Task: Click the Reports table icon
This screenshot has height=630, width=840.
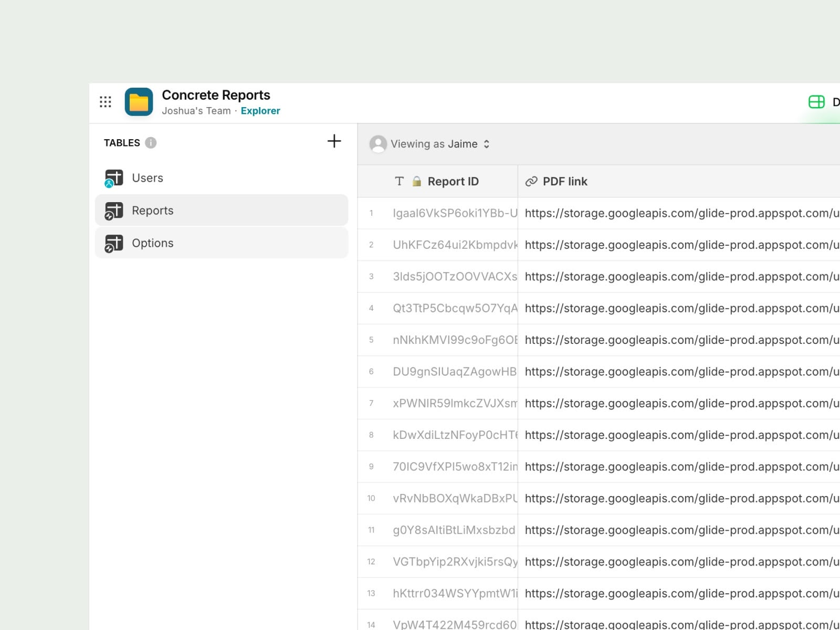Action: (x=114, y=211)
